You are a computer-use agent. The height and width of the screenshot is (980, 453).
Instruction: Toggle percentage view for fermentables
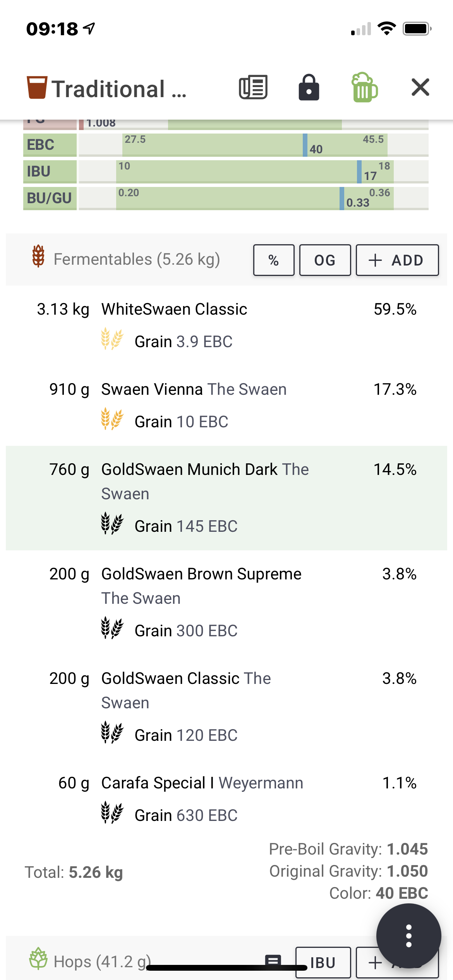coord(274,260)
